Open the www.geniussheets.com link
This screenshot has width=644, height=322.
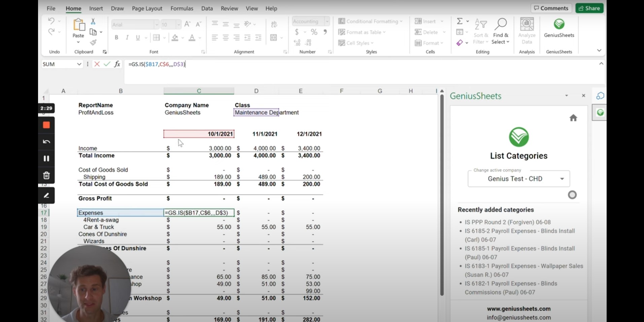(x=519, y=309)
